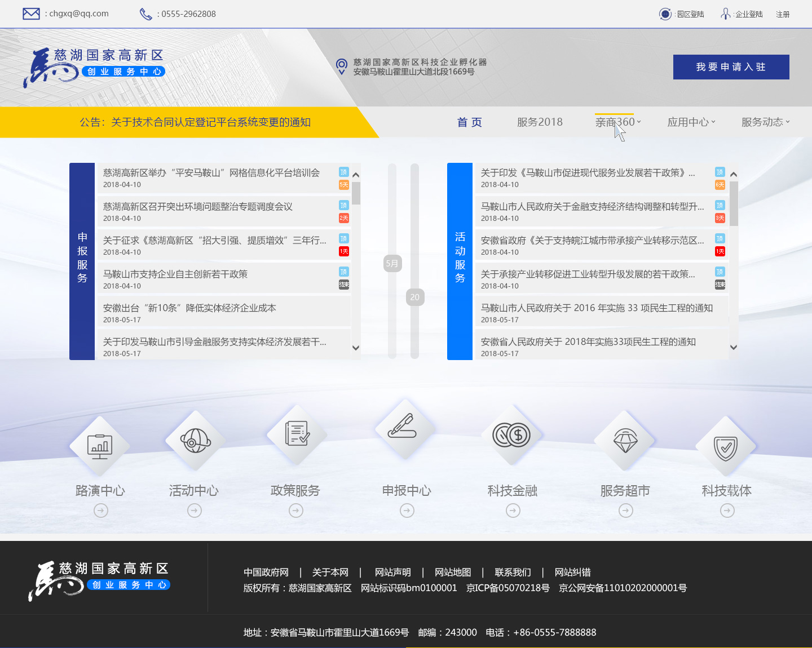Open 马鞍山市支持企业自主创新若干政策 list item

[175, 274]
